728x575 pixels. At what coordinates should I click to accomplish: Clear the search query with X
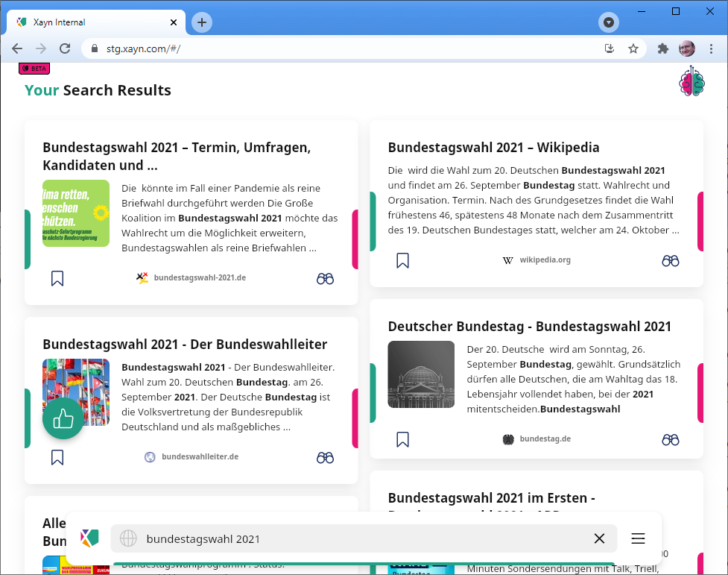[x=599, y=538]
